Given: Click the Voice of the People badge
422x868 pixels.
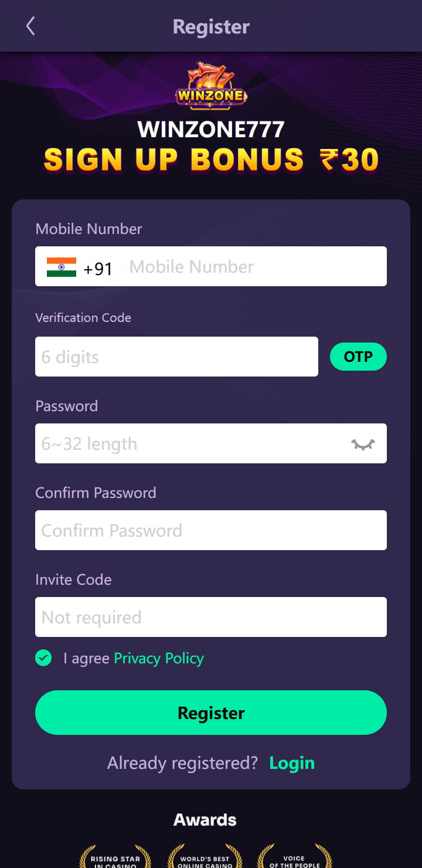Looking at the screenshot, I should (x=294, y=857).
